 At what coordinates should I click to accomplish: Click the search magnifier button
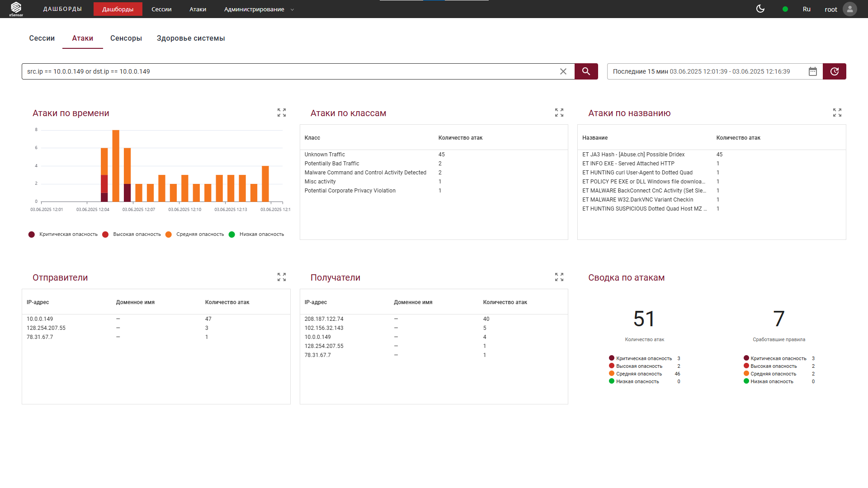point(586,71)
